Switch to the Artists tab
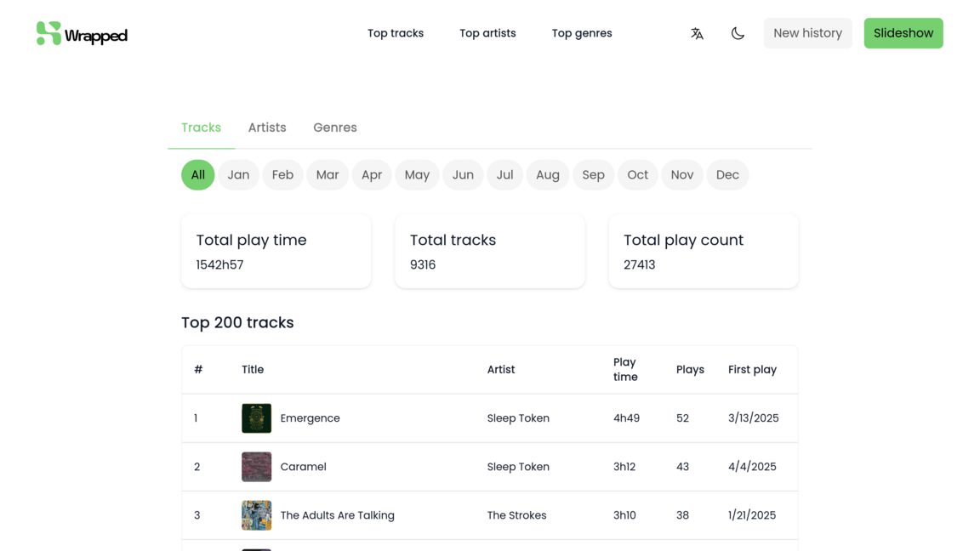The image size is (980, 551). pyautogui.click(x=267, y=128)
